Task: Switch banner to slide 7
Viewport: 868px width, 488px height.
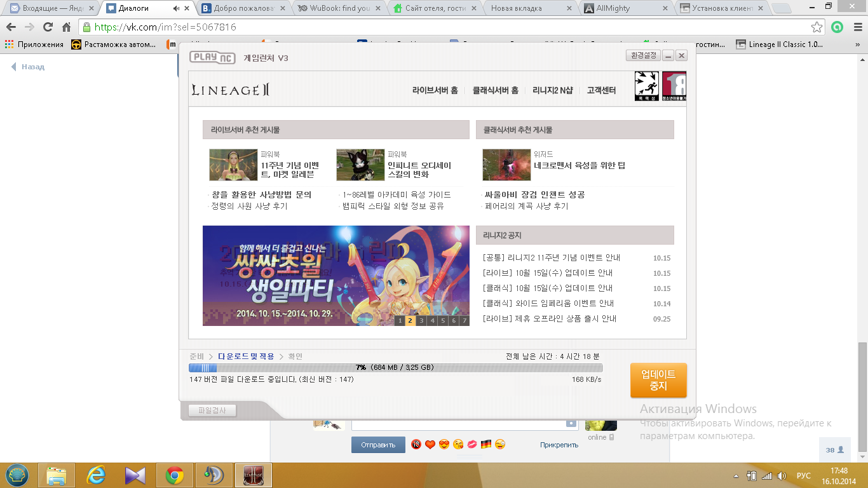Action: pos(465,321)
